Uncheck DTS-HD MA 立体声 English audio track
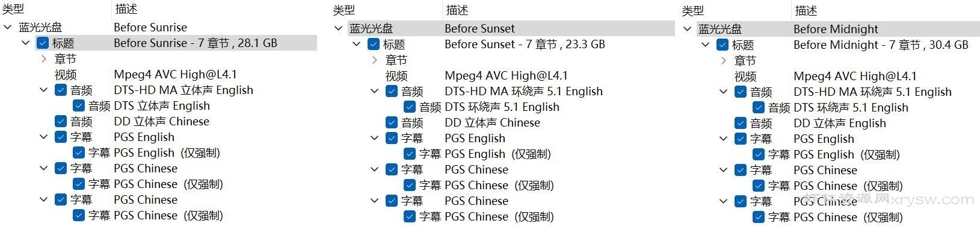The image size is (980, 226). pos(61,90)
